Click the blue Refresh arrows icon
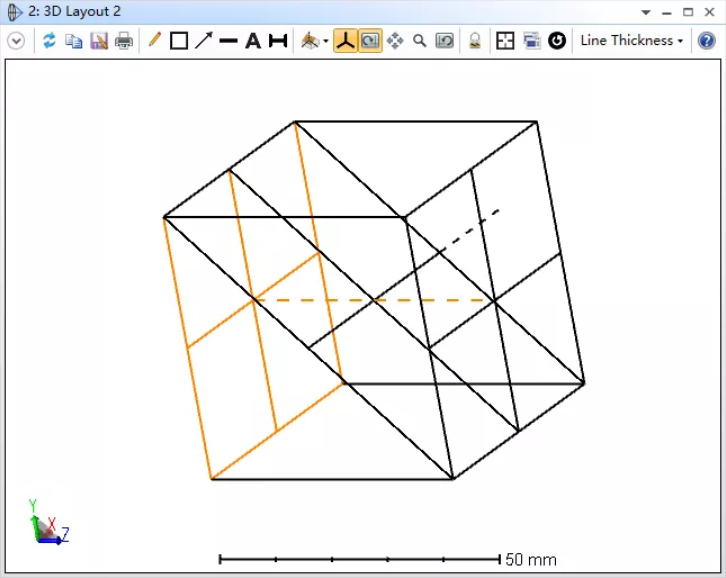The width and height of the screenshot is (726, 578). click(x=49, y=41)
